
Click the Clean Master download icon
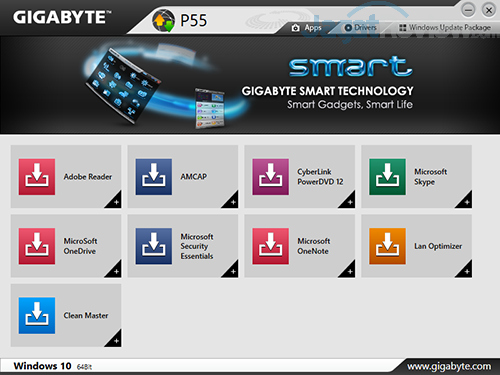[37, 315]
